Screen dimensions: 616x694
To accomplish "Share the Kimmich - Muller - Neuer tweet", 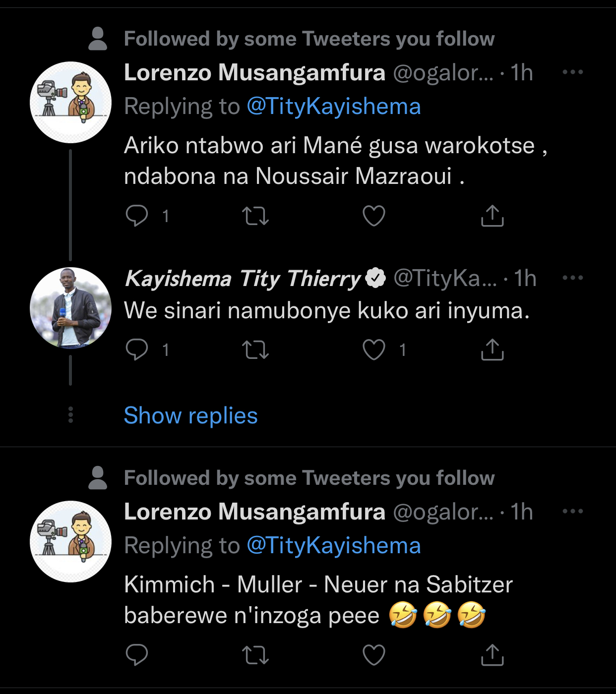I will (x=492, y=655).
